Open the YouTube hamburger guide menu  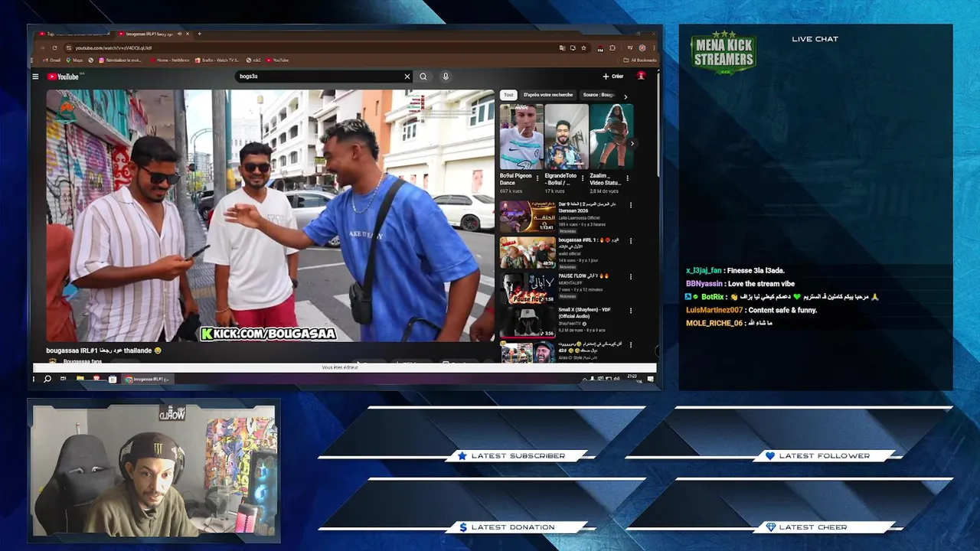pos(35,77)
